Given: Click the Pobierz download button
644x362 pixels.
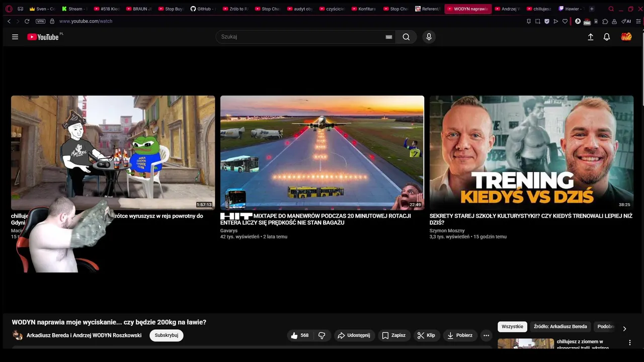Looking at the screenshot, I should point(460,335).
